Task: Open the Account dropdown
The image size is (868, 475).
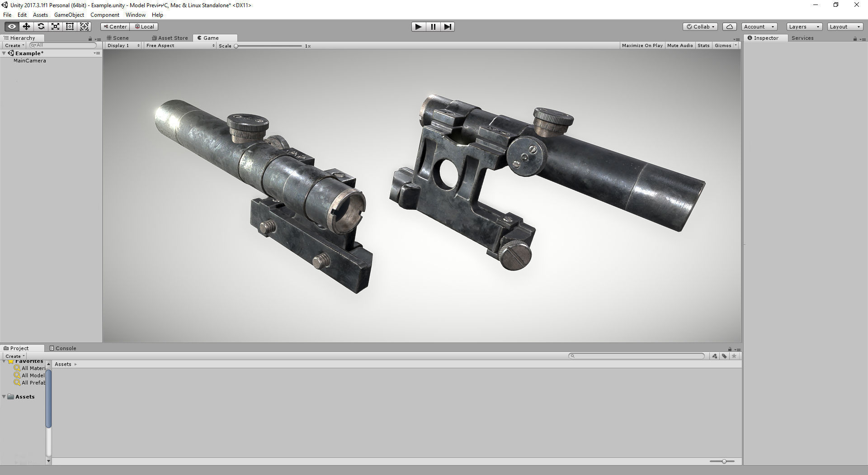Action: (759, 27)
